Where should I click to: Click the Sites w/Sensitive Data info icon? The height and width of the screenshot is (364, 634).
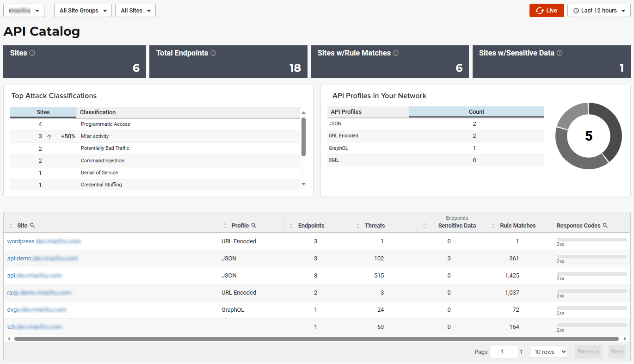(560, 53)
